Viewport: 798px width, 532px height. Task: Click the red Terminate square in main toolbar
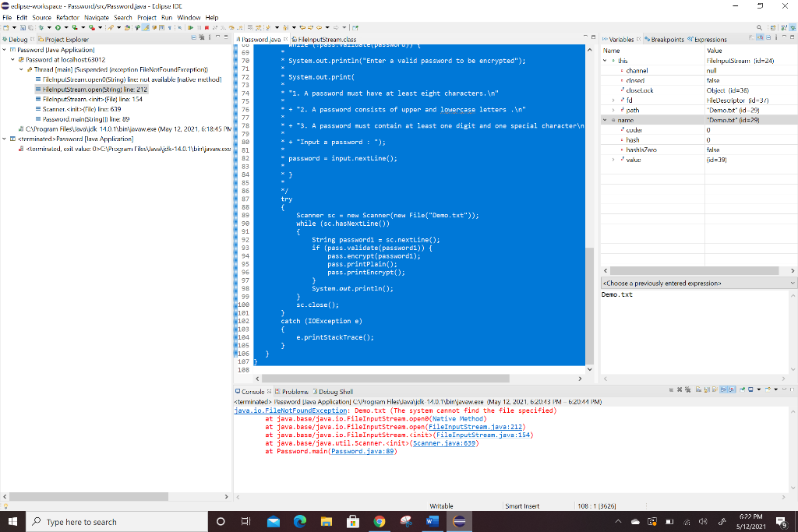[207, 27]
